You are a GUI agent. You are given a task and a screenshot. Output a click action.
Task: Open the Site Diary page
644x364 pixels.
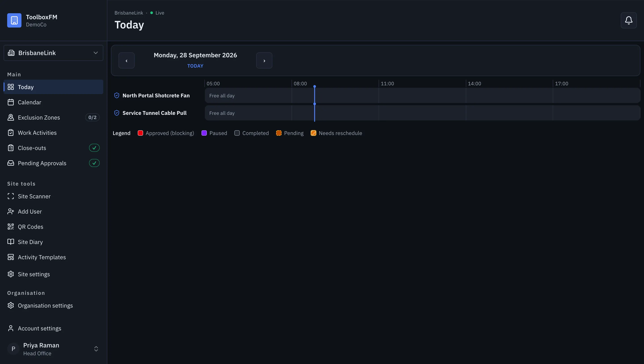pos(53,242)
